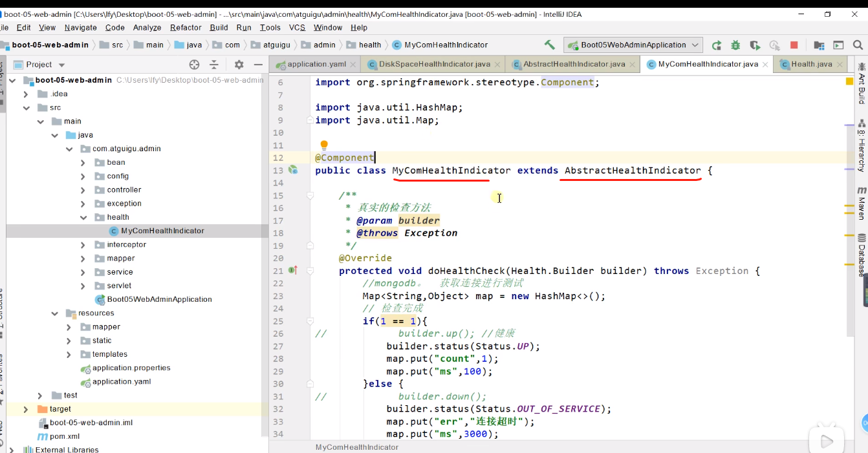Expand the templates folder

tap(69, 354)
